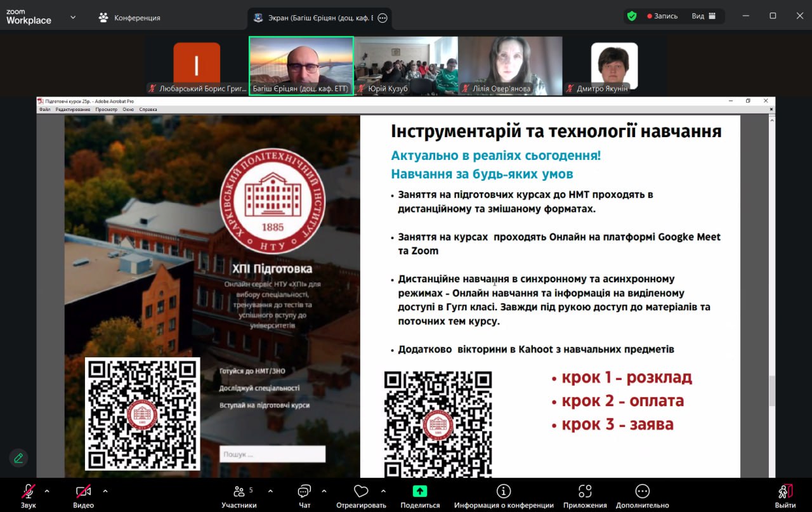Click the "ХПІ Підготовка" title text
The width and height of the screenshot is (812, 512).
pos(273,269)
